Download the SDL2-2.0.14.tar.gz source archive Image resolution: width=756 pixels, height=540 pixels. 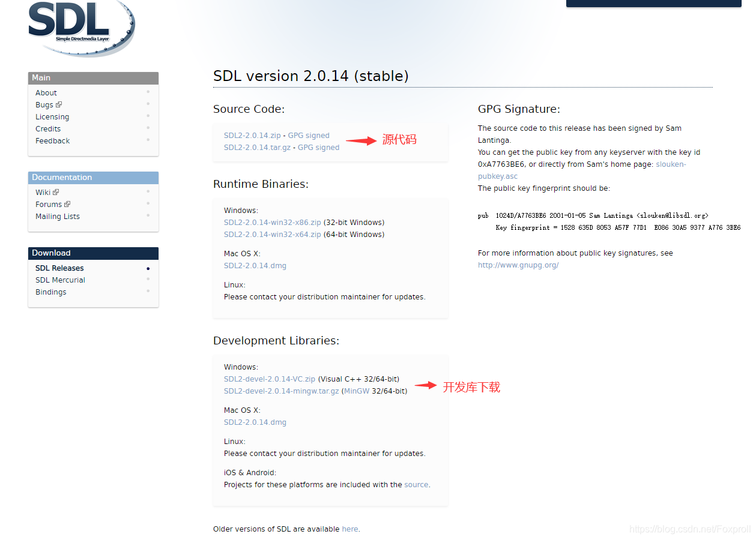pyautogui.click(x=256, y=147)
